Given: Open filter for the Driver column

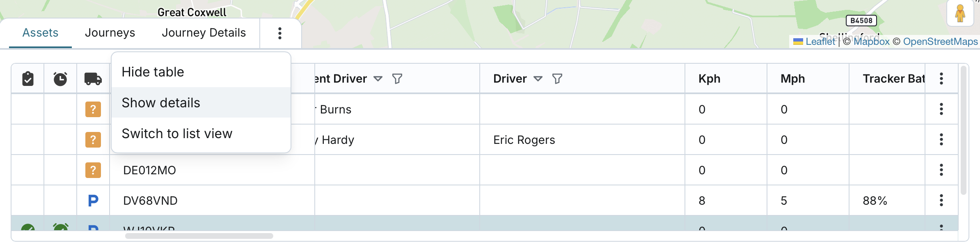Looking at the screenshot, I should tap(557, 79).
